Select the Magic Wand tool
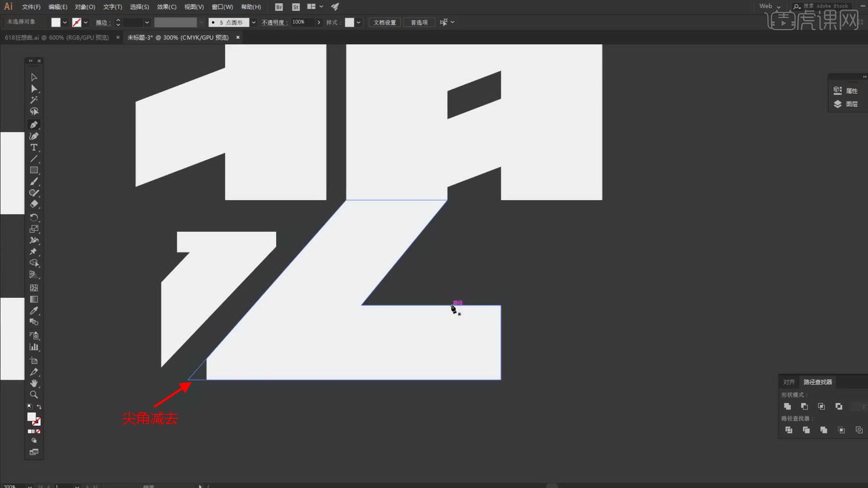The width and height of the screenshot is (868, 488). pyautogui.click(x=34, y=100)
